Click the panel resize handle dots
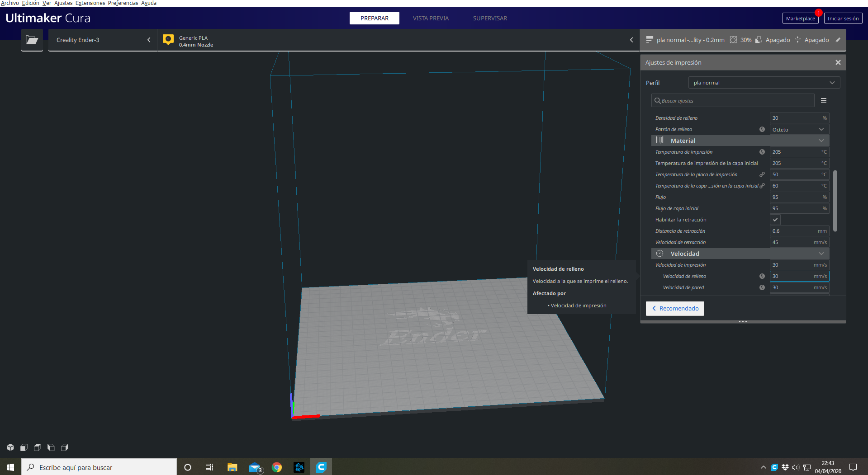This screenshot has height=475, width=868. [743, 322]
